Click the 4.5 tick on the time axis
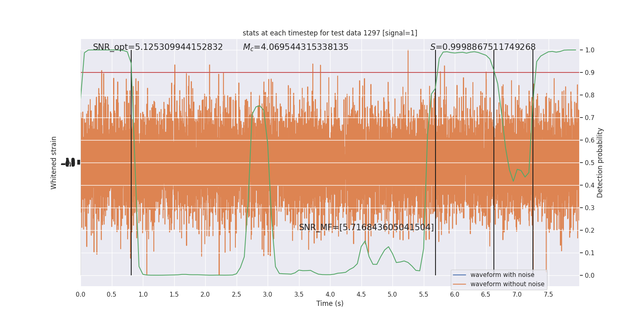 tap(361, 295)
